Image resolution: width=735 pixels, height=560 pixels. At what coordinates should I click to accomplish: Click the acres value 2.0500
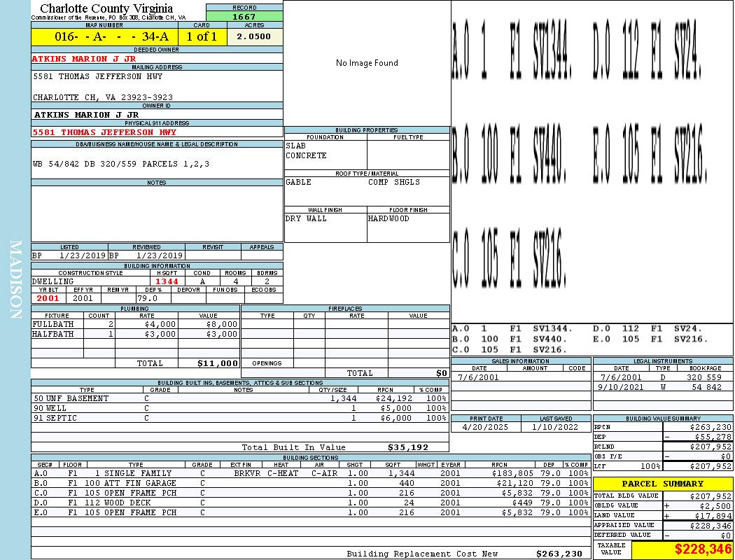[x=253, y=36]
